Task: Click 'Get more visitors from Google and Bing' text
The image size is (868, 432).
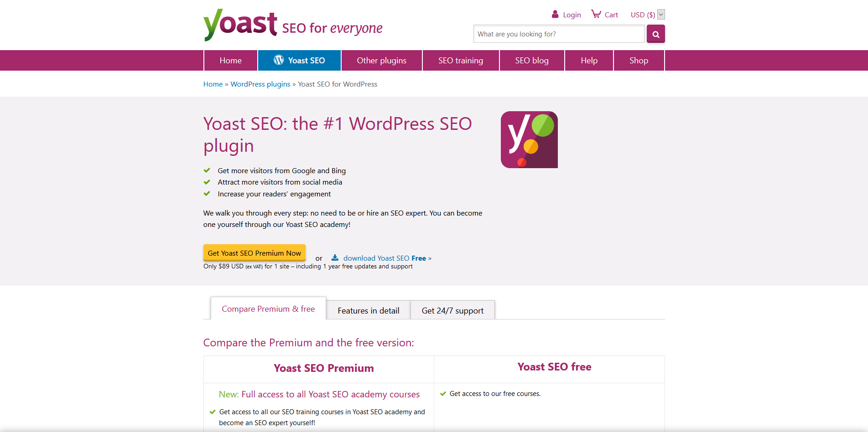Action: tap(282, 171)
